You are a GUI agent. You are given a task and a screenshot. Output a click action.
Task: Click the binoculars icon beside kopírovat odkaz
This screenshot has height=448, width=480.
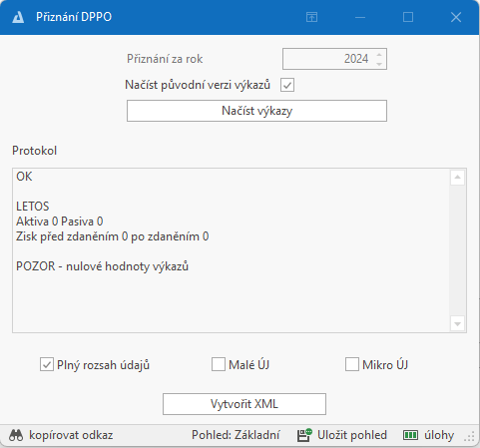16,435
